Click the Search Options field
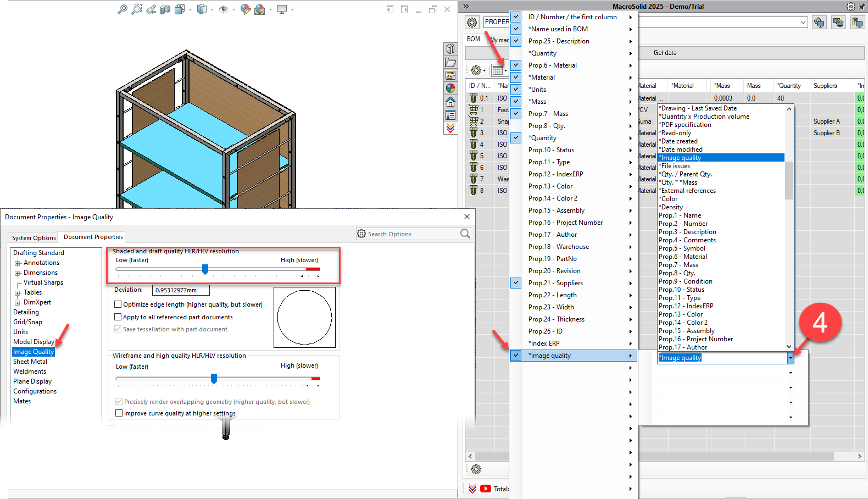Screen dimensions: 868x499 pos(414,234)
